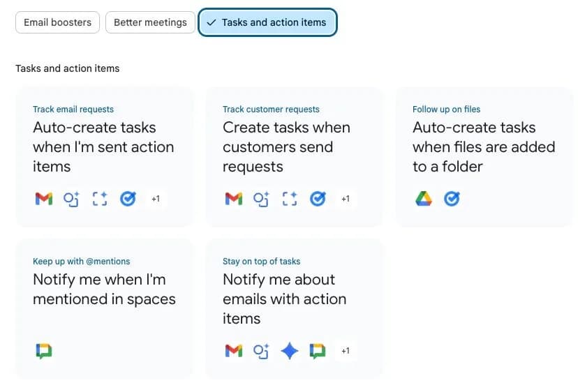Click +1 badge in Track email requests card

tap(156, 199)
